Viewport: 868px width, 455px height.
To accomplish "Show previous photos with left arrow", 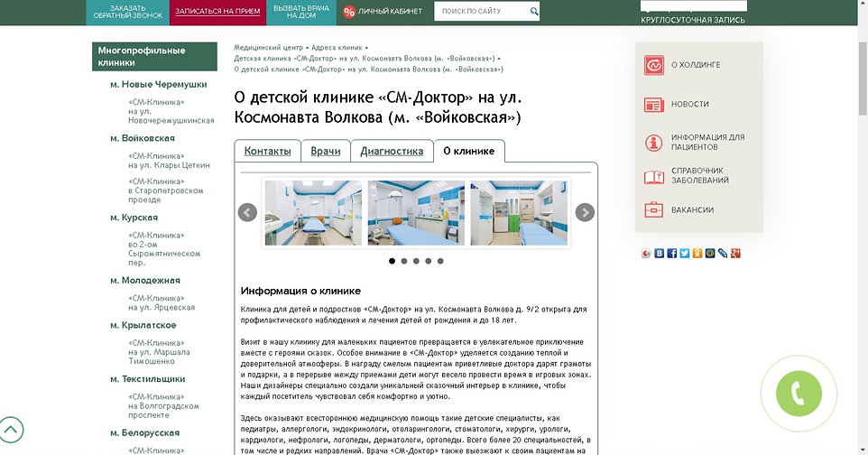I will [x=247, y=212].
